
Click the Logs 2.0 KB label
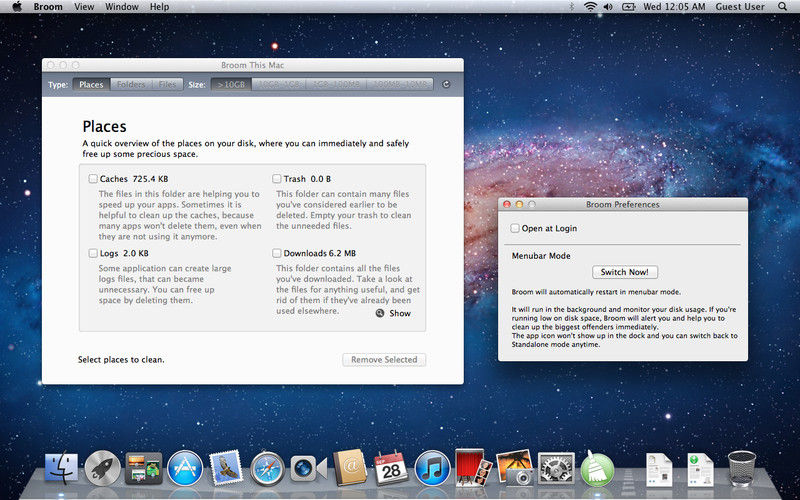point(124,253)
